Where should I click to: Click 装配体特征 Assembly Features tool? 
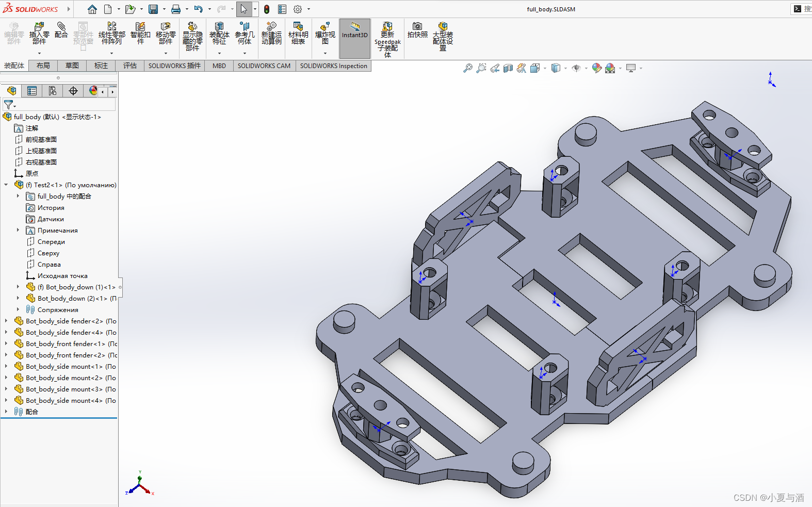[x=219, y=34]
